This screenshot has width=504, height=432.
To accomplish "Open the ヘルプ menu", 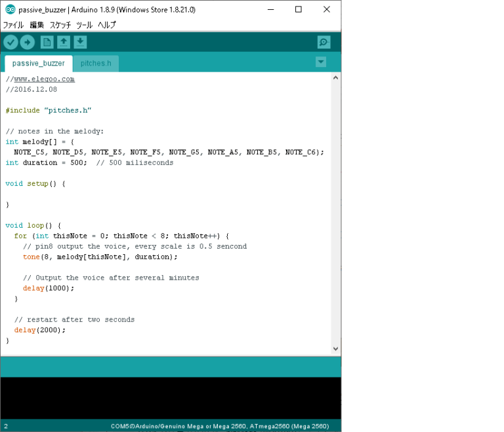I will point(107,25).
